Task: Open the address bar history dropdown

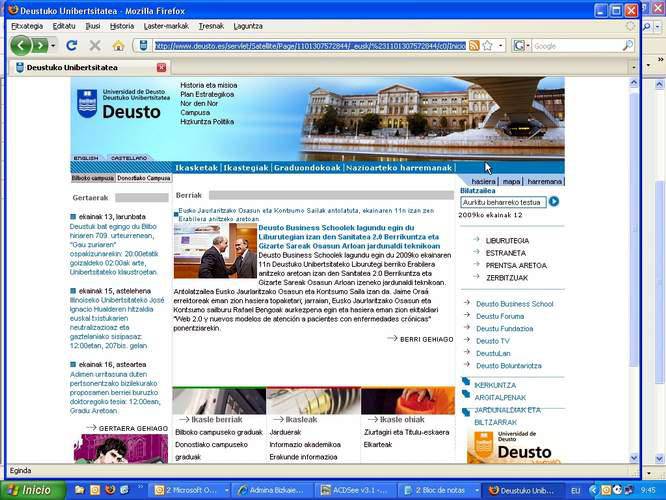Action: click(x=500, y=45)
